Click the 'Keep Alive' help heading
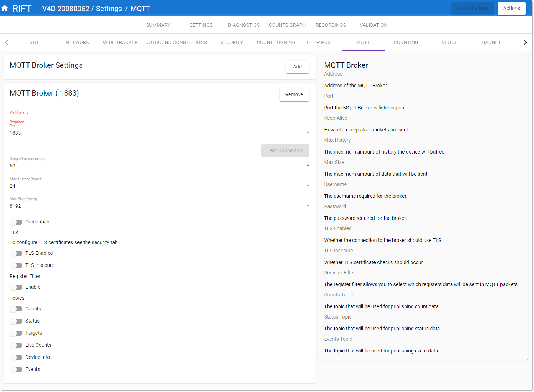 point(335,118)
